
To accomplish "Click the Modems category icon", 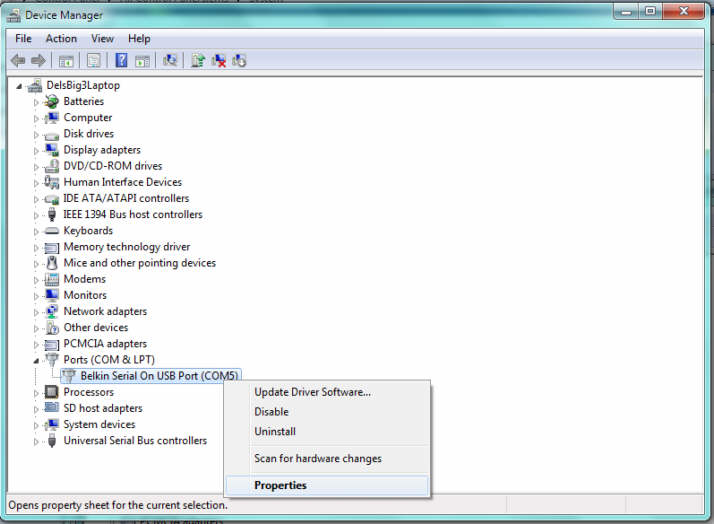I will click(x=51, y=279).
